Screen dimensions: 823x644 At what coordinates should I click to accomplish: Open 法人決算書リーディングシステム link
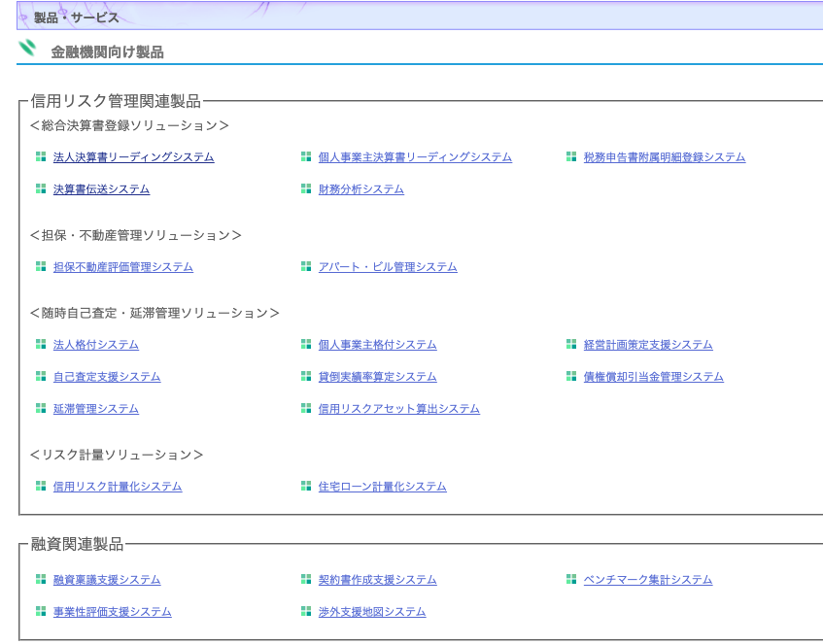[133, 157]
